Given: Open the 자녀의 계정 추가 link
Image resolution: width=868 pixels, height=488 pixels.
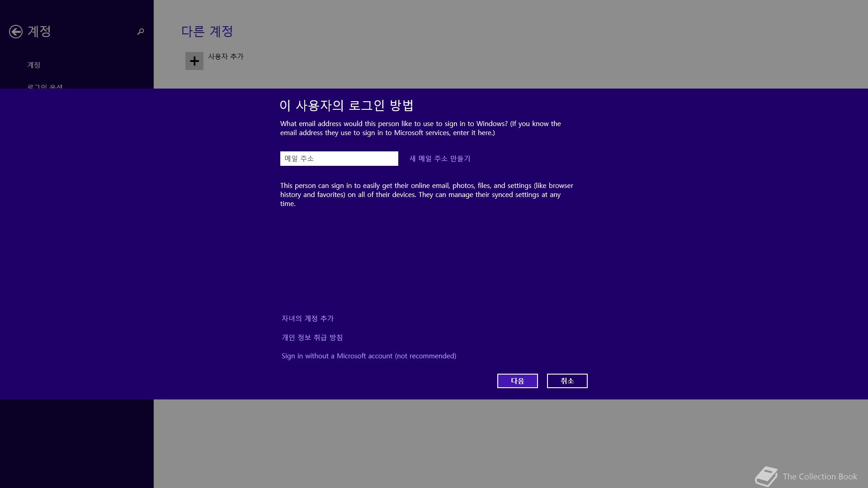Looking at the screenshot, I should [307, 319].
